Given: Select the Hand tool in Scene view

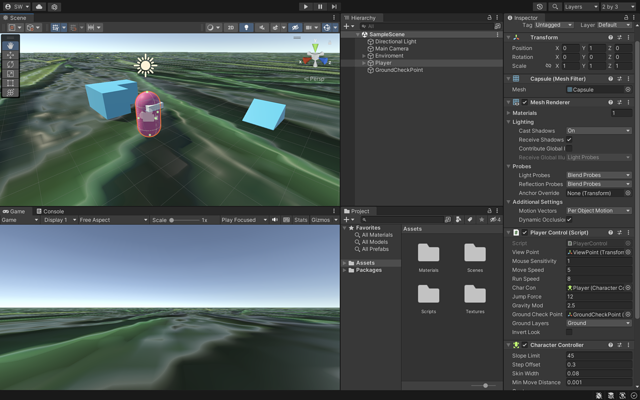Looking at the screenshot, I should click(11, 45).
